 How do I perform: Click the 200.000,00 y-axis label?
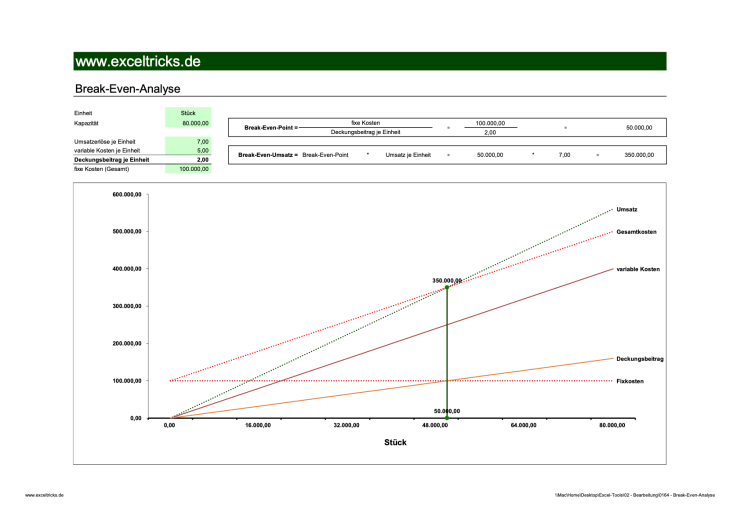(126, 344)
